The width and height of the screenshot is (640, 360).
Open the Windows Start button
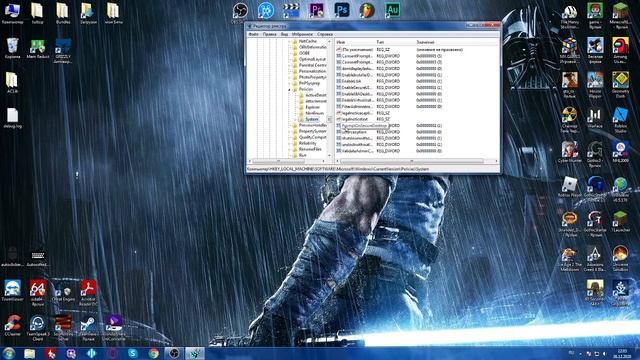click(9, 353)
